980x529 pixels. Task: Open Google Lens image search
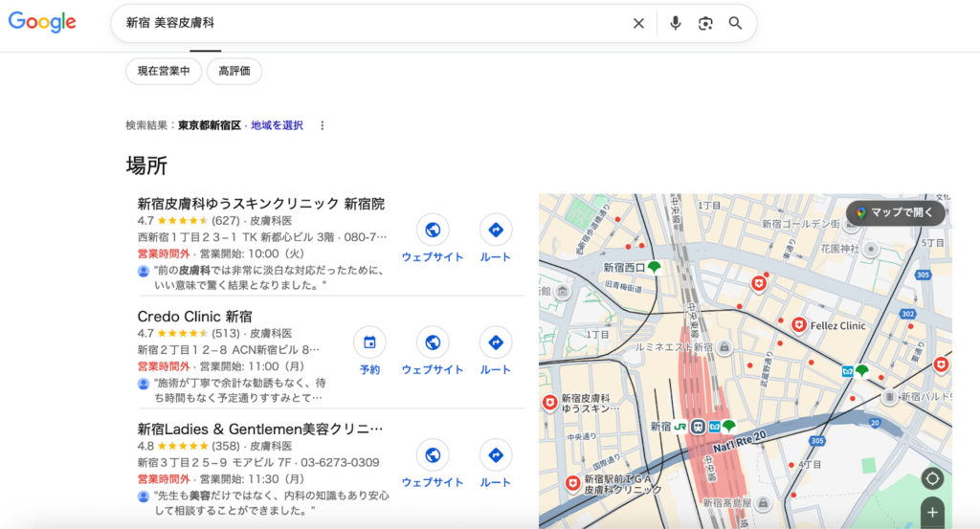pyautogui.click(x=705, y=23)
